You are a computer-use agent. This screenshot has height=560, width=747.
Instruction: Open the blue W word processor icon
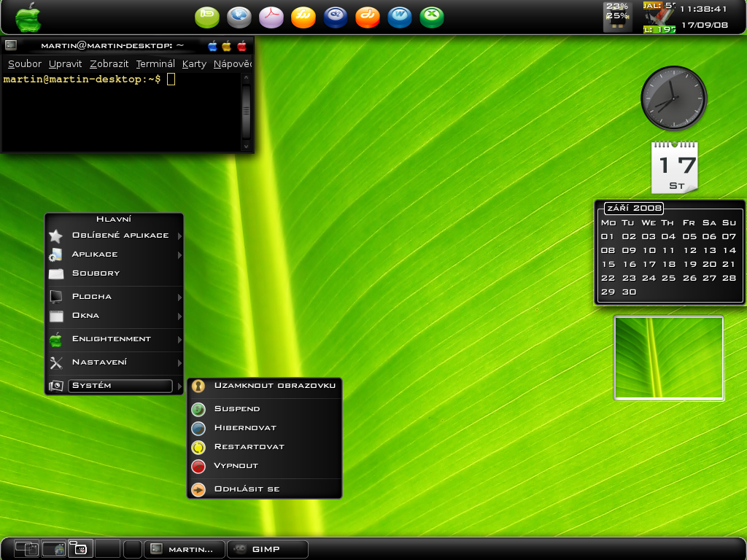[400, 16]
